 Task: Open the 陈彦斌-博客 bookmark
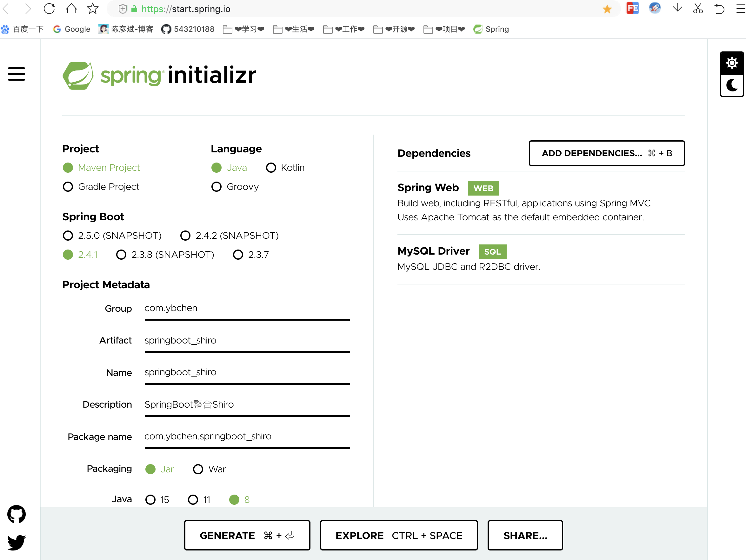(x=126, y=29)
